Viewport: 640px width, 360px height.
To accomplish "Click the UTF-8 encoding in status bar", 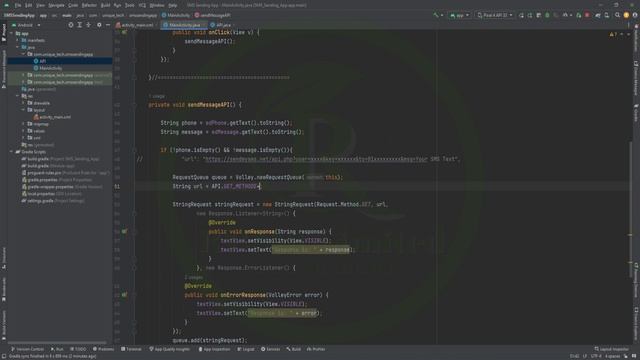I will [596, 356].
